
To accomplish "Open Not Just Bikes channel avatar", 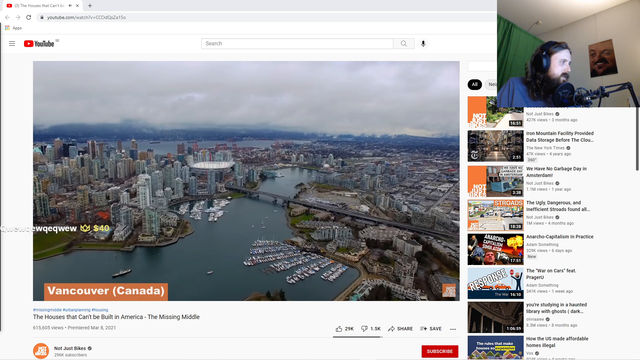I will point(41,351).
